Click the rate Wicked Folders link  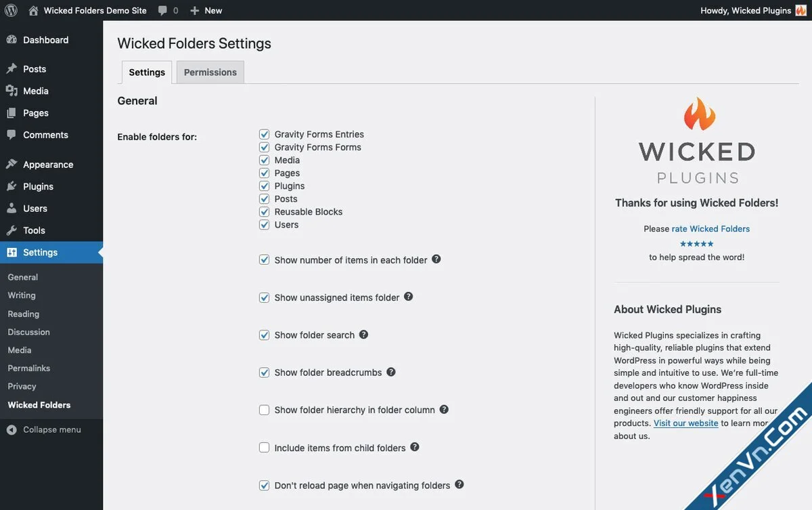click(x=710, y=229)
